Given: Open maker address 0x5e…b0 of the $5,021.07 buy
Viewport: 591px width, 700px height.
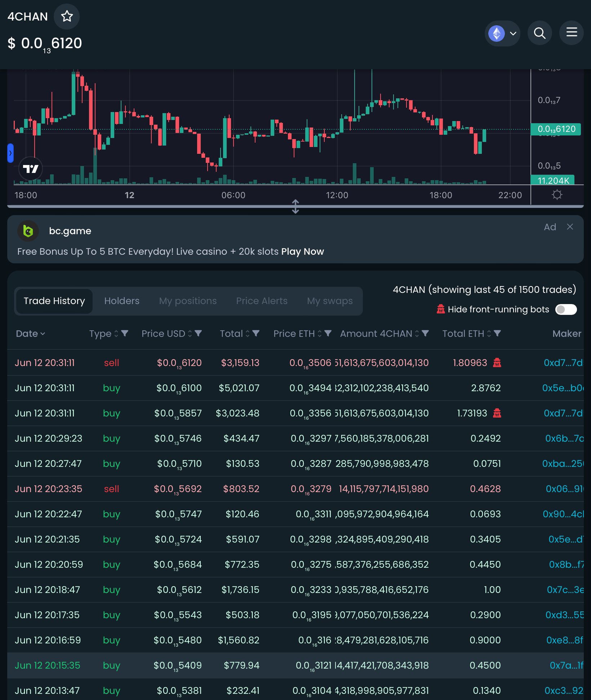Looking at the screenshot, I should tap(563, 388).
